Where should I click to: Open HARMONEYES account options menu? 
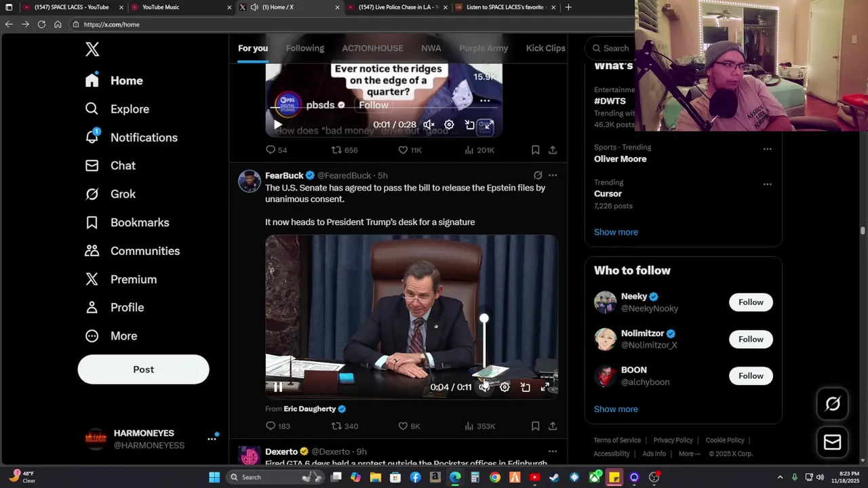pos(212,439)
